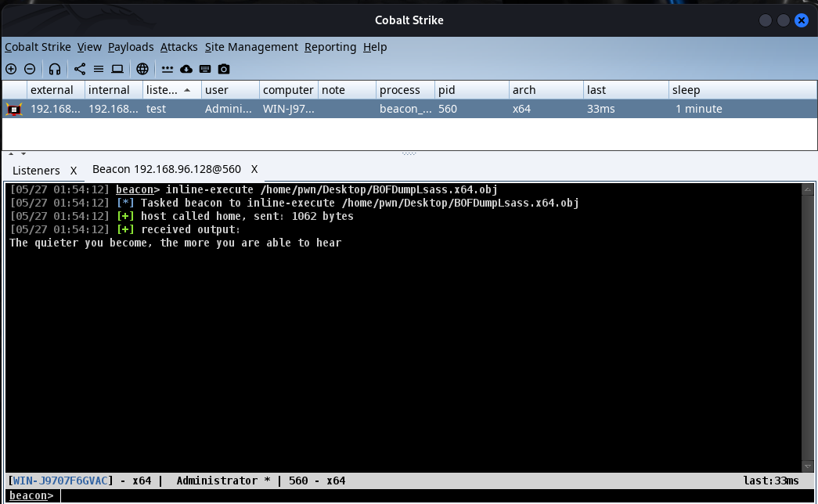The image size is (818, 504).
Task: Switch to the Listeners tab
Action: [36, 171]
